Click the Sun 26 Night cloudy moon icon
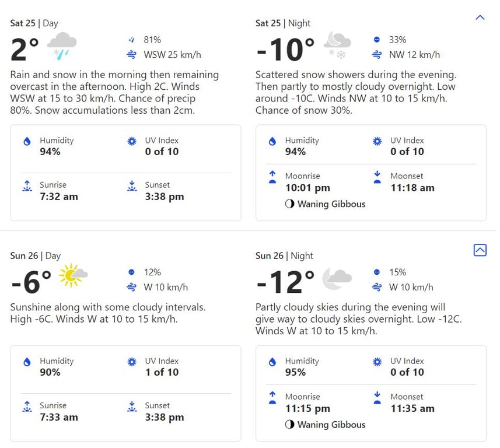The width and height of the screenshot is (500, 448). 337,278
